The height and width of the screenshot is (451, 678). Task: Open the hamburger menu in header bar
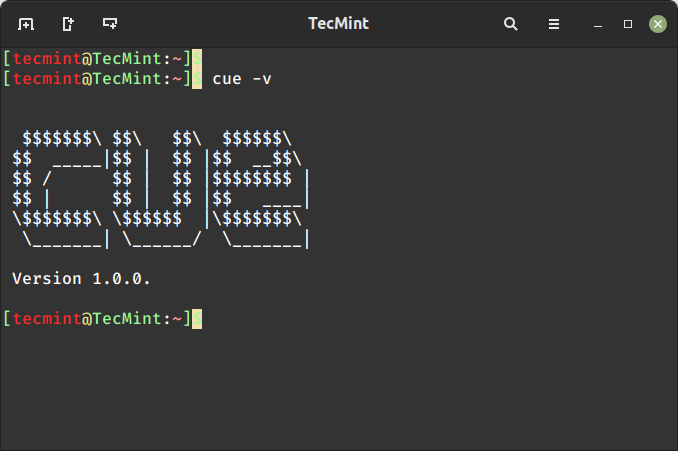pyautogui.click(x=554, y=24)
